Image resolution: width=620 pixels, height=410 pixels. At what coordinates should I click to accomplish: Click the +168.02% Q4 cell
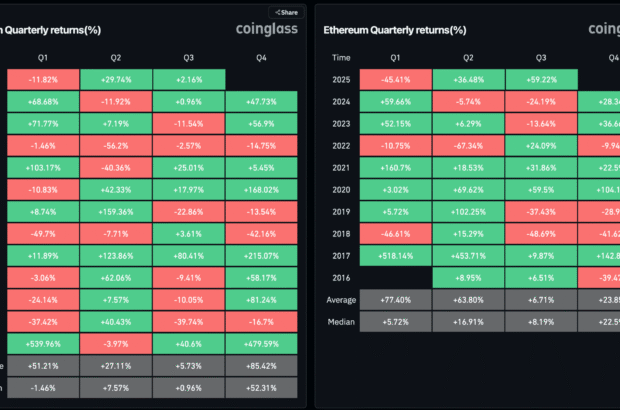[263, 189]
